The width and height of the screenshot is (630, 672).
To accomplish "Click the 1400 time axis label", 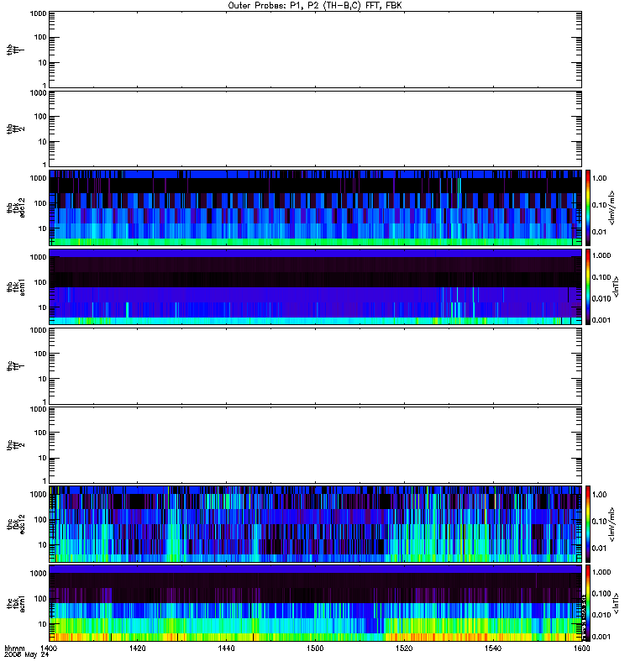I will pos(49,648).
